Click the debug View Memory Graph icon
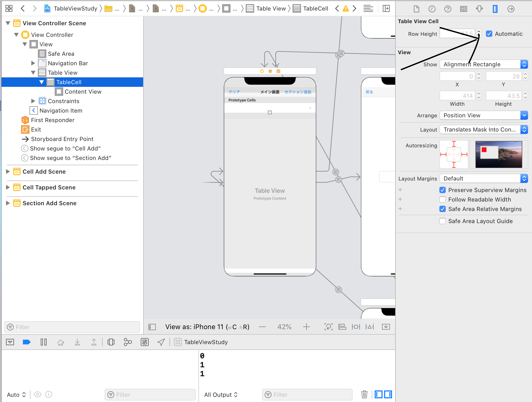 coord(128,342)
